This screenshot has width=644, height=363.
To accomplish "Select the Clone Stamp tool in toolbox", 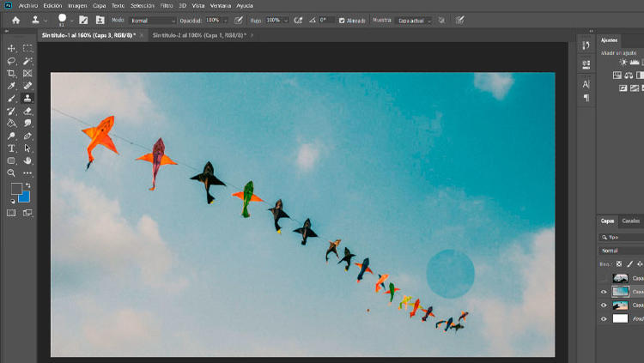I will click(x=27, y=99).
